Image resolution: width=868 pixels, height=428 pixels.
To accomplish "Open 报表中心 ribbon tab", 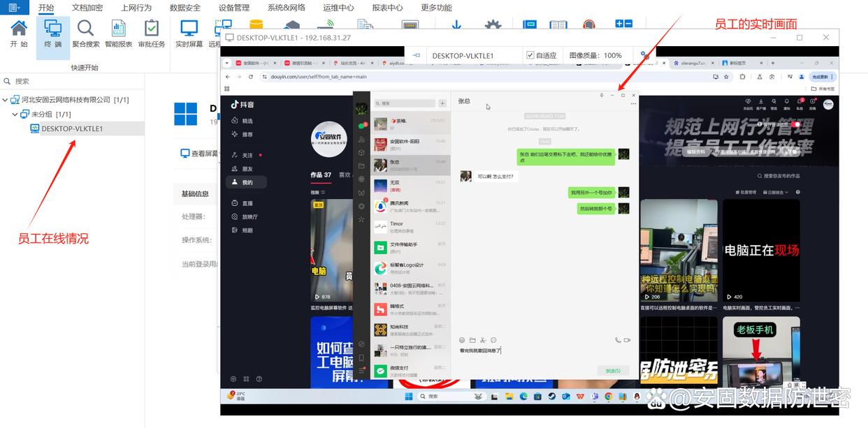I will coord(387,8).
